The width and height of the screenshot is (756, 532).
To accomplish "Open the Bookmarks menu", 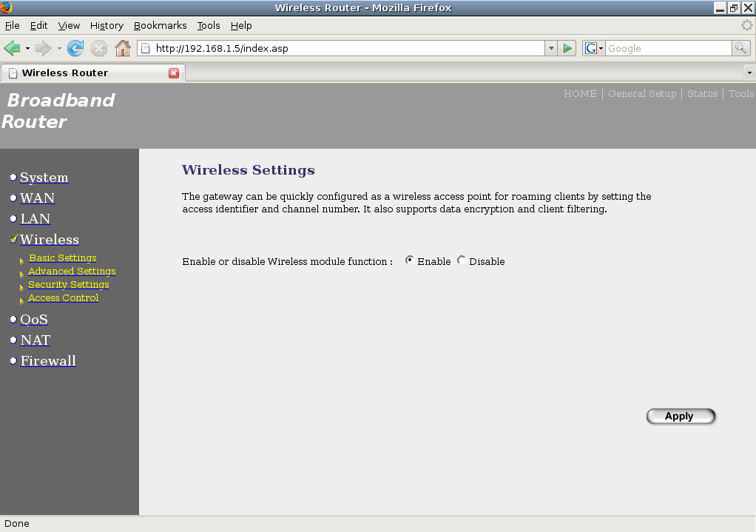I will [160, 26].
